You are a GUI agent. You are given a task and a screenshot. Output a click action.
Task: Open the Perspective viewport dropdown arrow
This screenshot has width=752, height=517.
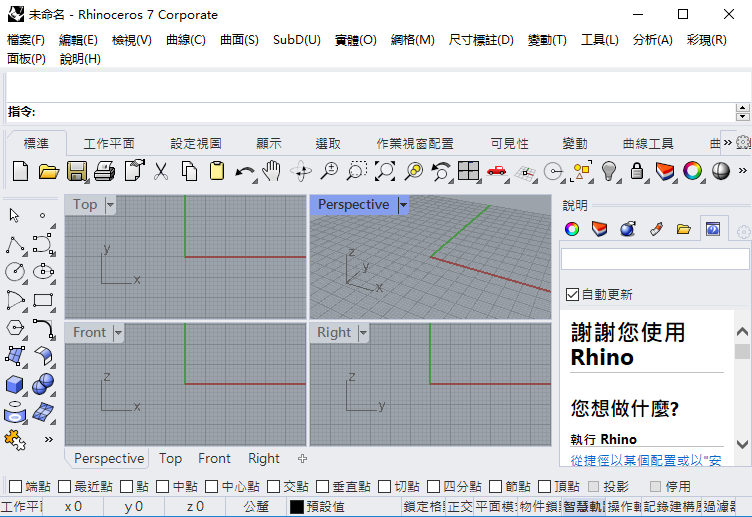tap(403, 205)
